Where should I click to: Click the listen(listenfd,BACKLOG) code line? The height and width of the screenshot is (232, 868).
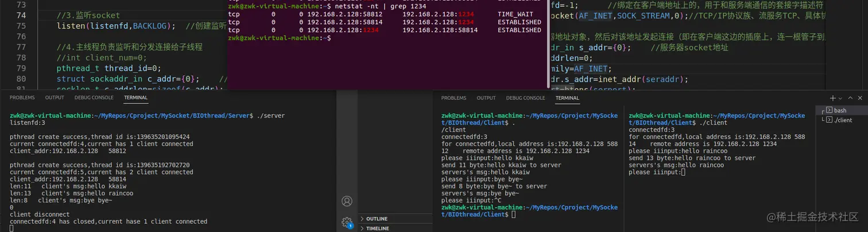[x=116, y=26]
